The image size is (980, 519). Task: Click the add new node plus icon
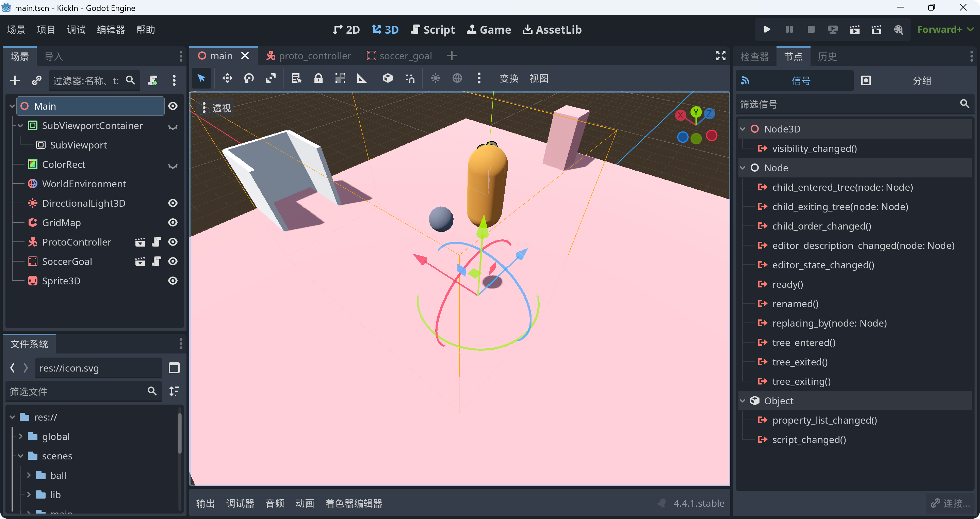[15, 80]
